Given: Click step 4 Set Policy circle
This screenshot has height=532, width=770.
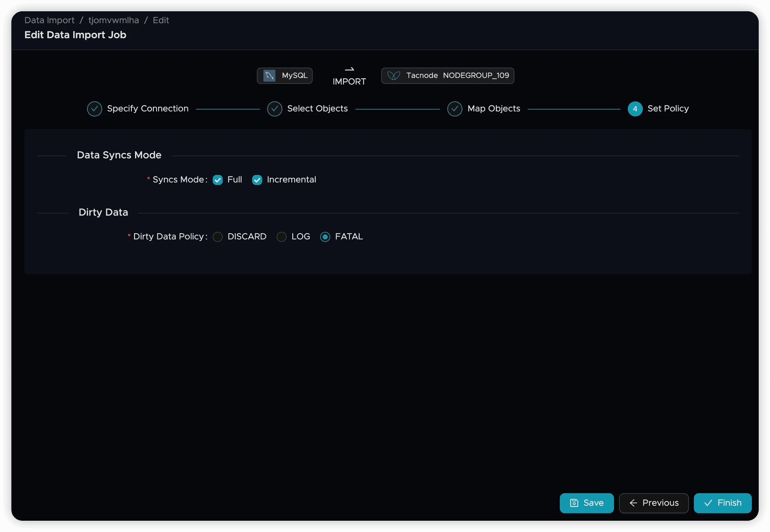Looking at the screenshot, I should tap(635, 109).
